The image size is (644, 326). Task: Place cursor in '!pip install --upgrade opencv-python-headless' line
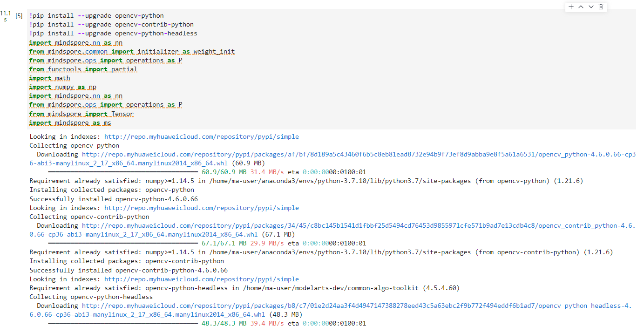pyautogui.click(x=113, y=34)
